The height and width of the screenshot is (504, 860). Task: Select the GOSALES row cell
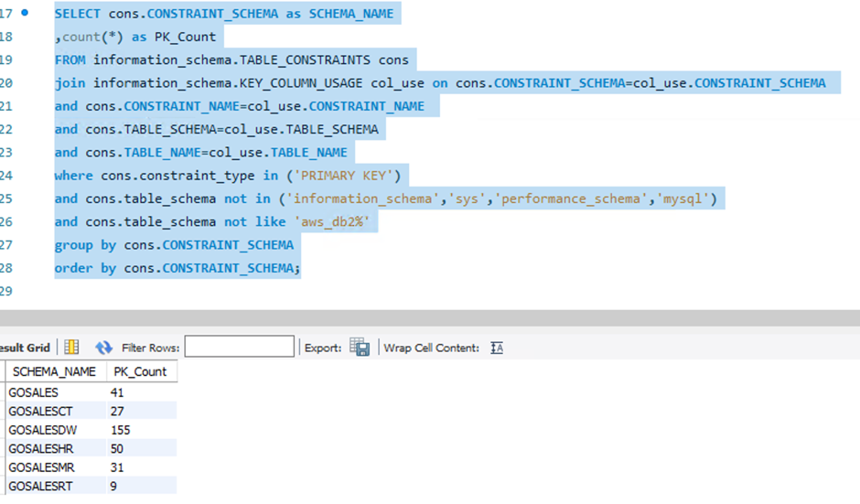56,392
